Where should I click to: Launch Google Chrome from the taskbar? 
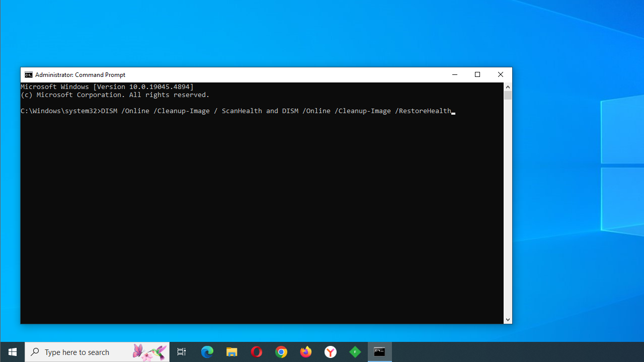coord(281,352)
